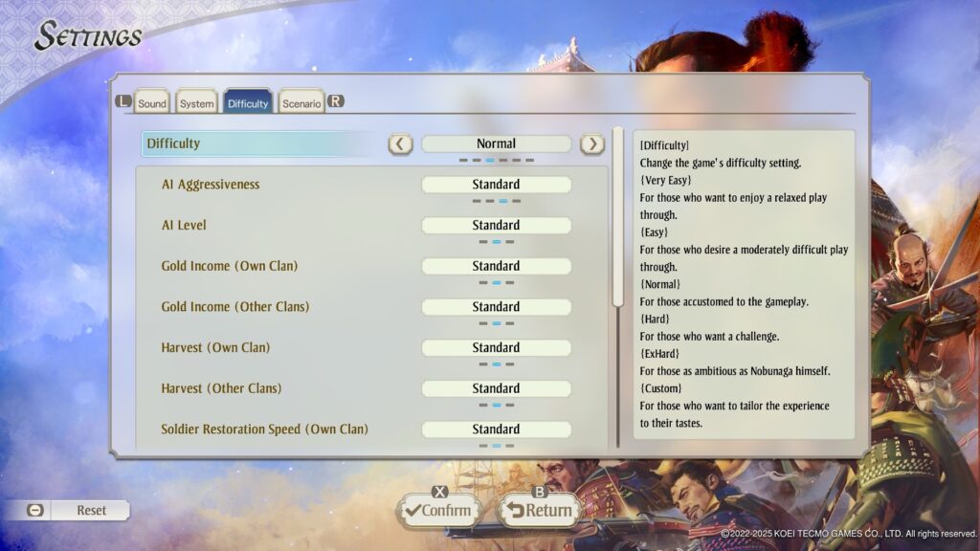Change Harvest (Own Clan) Standard value

tap(497, 347)
